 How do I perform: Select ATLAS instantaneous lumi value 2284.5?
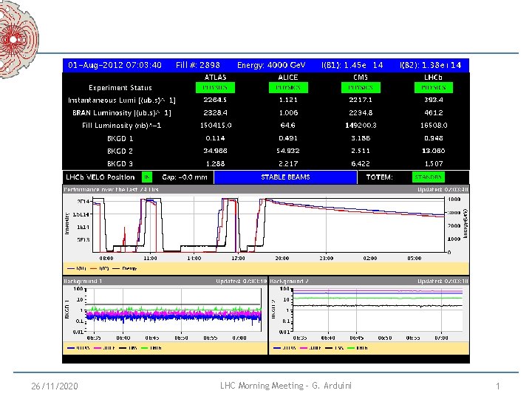point(215,100)
